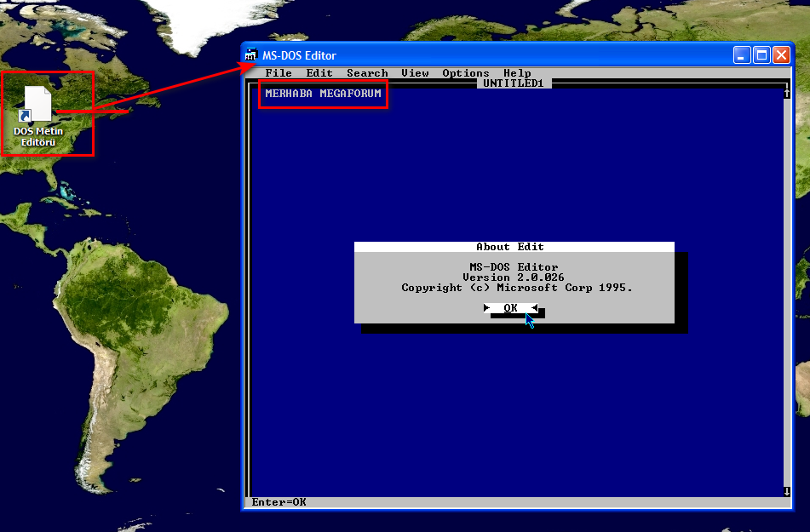810x532 pixels.
Task: Click the scroll down arrow of the editor
Action: click(x=786, y=491)
